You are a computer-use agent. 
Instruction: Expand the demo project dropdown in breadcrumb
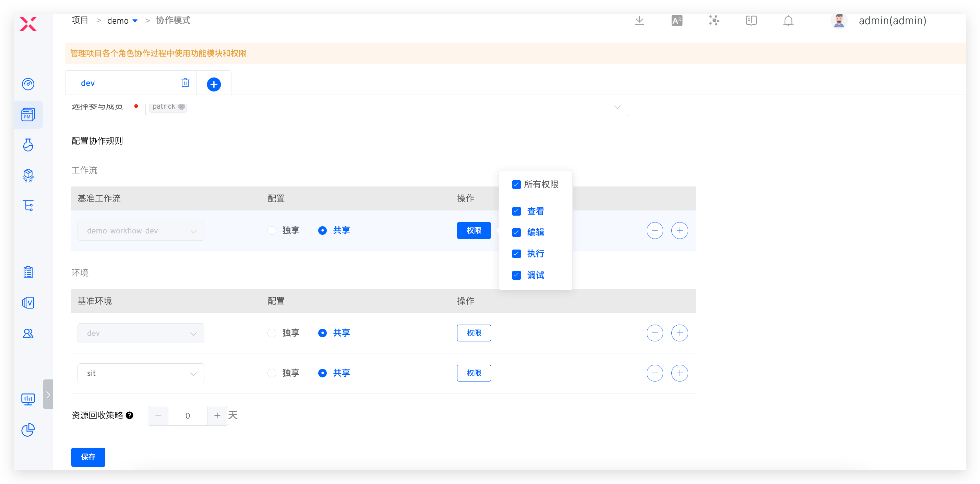tap(135, 21)
